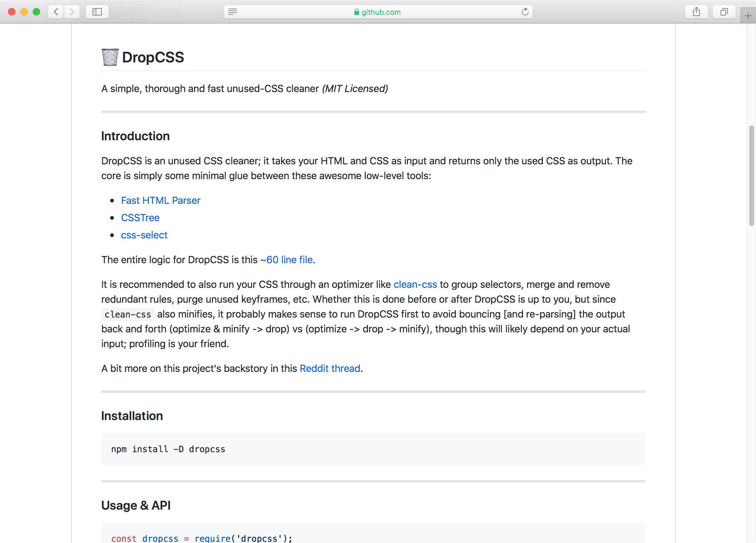Click the DropCSS heading
The width and height of the screenshot is (756, 543).
coord(153,57)
